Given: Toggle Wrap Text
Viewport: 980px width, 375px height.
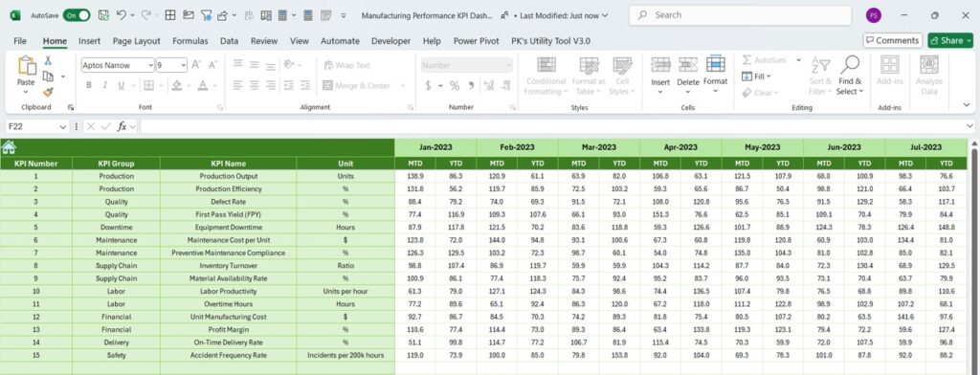Looking at the screenshot, I should 347,65.
